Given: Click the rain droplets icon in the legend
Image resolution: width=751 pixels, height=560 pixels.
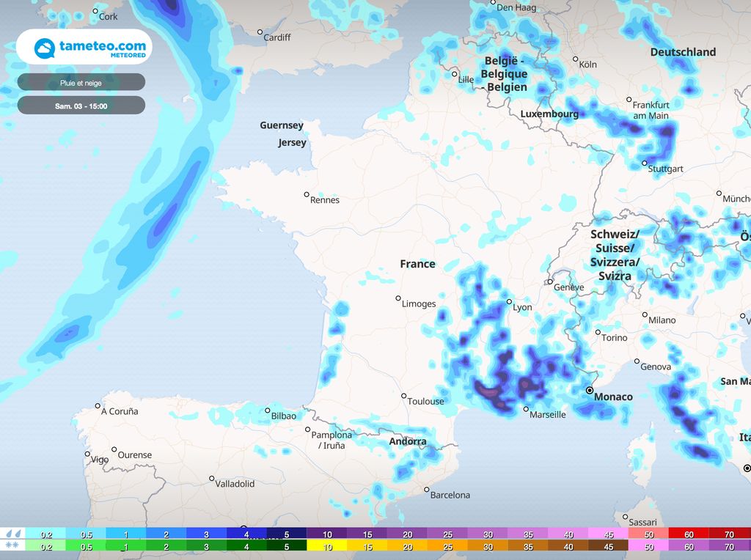Looking at the screenshot, I should click(12, 533).
